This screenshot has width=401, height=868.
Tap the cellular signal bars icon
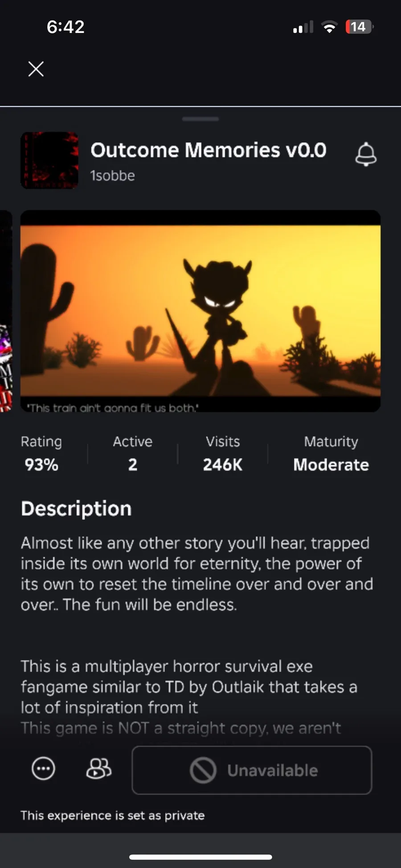[x=303, y=27]
